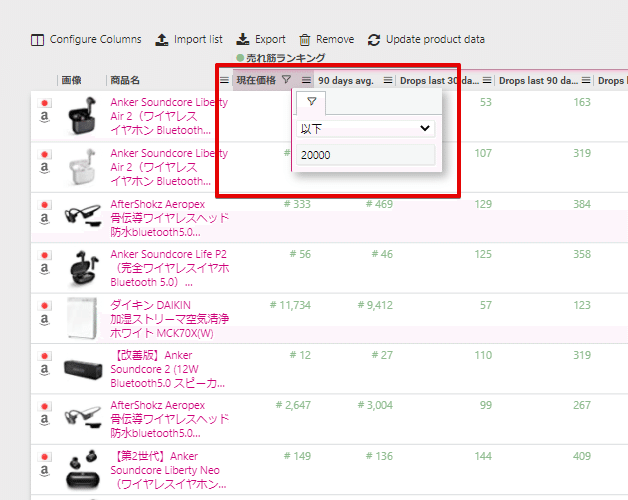Click Japan flag icon in DAIKIN row

(x=44, y=306)
